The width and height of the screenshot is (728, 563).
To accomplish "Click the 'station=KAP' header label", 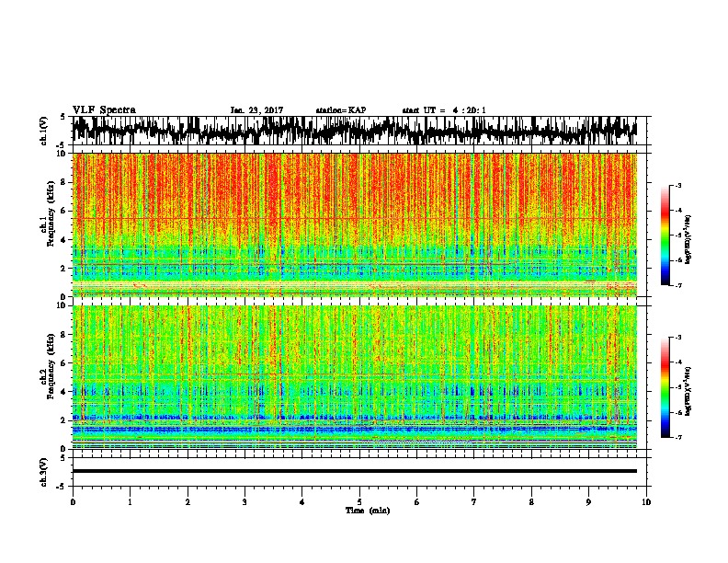I will pos(341,110).
